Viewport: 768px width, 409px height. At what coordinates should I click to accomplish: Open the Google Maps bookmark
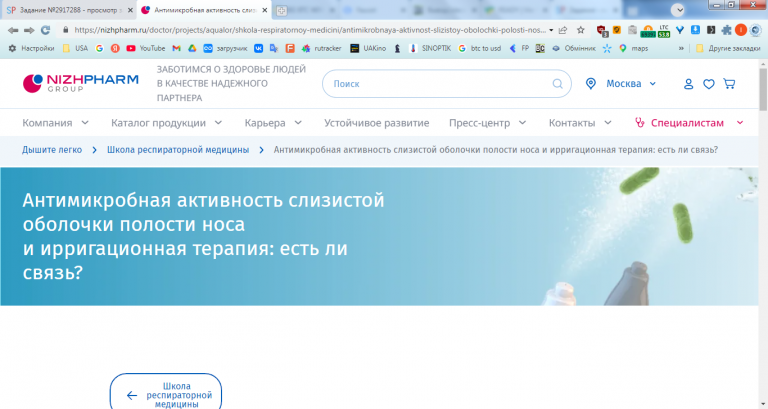pyautogui.click(x=633, y=48)
